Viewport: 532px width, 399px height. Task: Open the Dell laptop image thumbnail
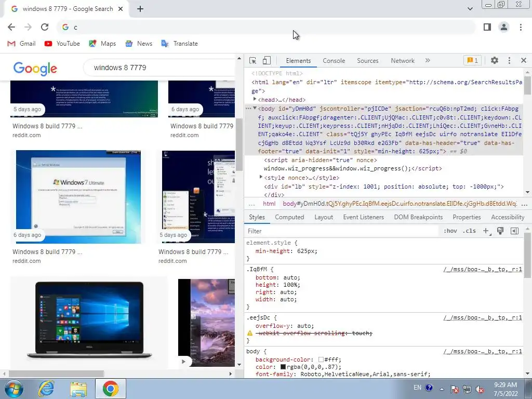tap(89, 320)
